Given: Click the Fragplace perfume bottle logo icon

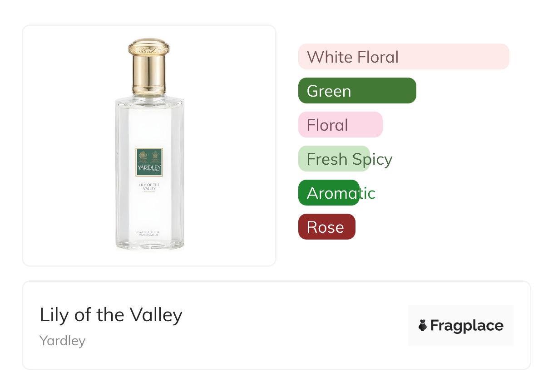Looking at the screenshot, I should 423,325.
